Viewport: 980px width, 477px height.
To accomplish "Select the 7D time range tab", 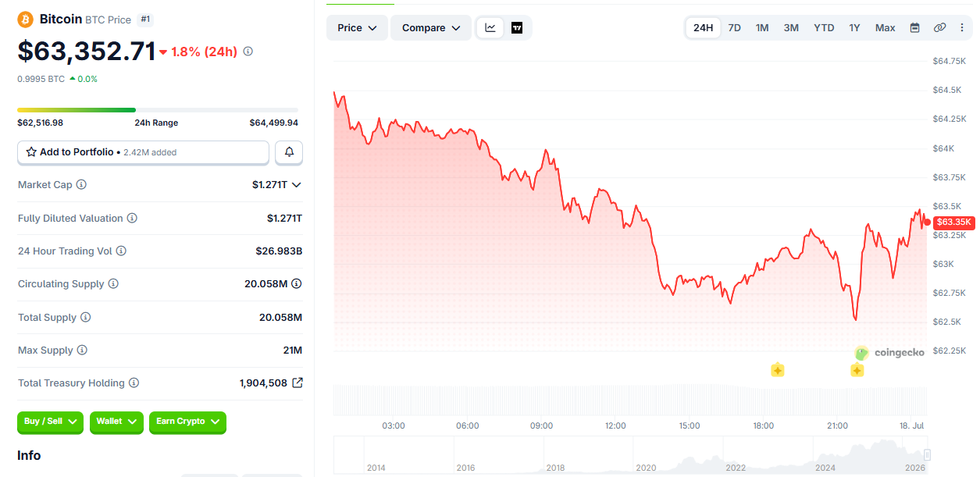I will click(x=735, y=28).
